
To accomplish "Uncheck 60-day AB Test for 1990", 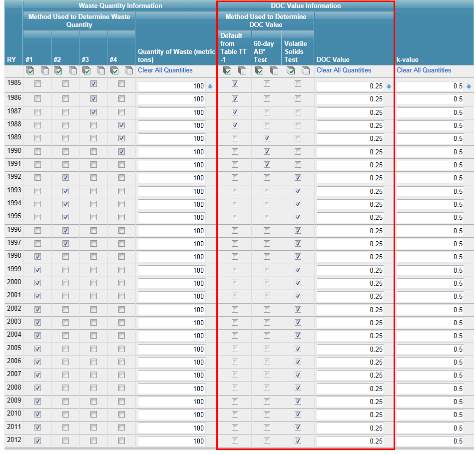I will click(267, 151).
